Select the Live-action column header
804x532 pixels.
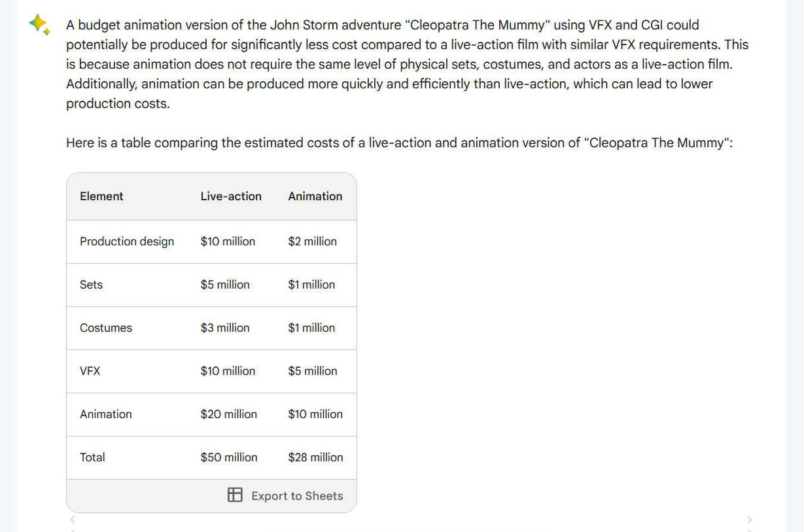pyautogui.click(x=231, y=196)
